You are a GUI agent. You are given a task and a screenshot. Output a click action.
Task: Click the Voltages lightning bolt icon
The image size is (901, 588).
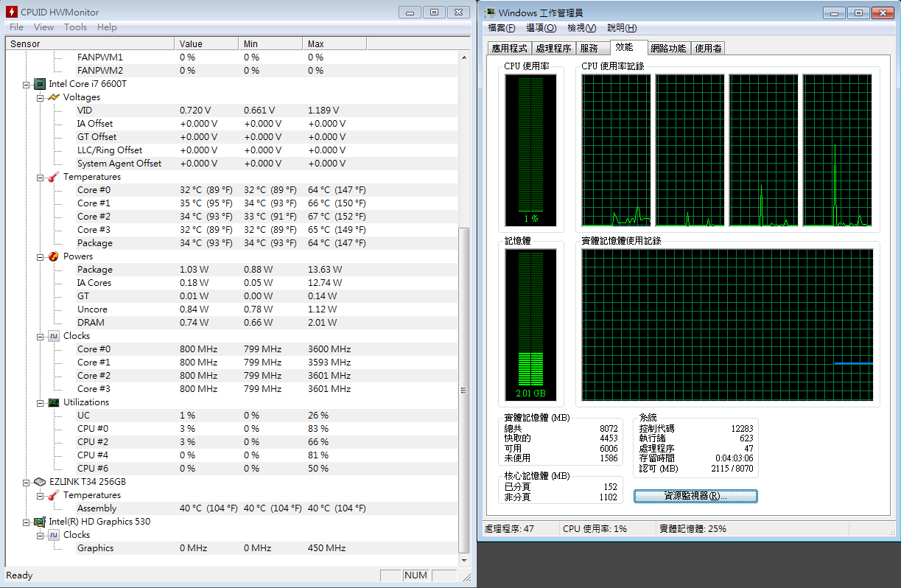click(x=54, y=97)
